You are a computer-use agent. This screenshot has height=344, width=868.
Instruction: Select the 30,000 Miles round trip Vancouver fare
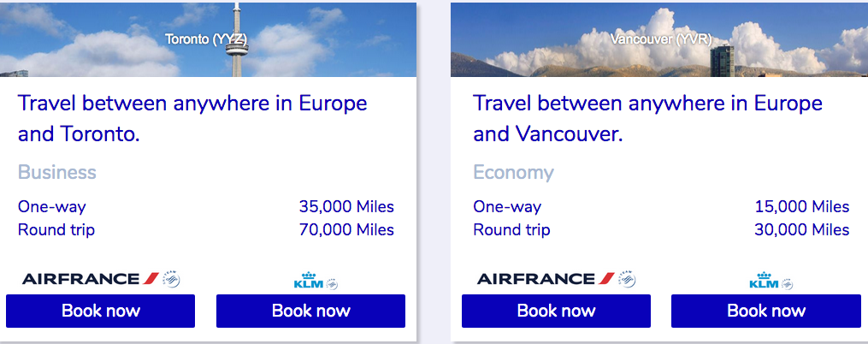point(801,229)
